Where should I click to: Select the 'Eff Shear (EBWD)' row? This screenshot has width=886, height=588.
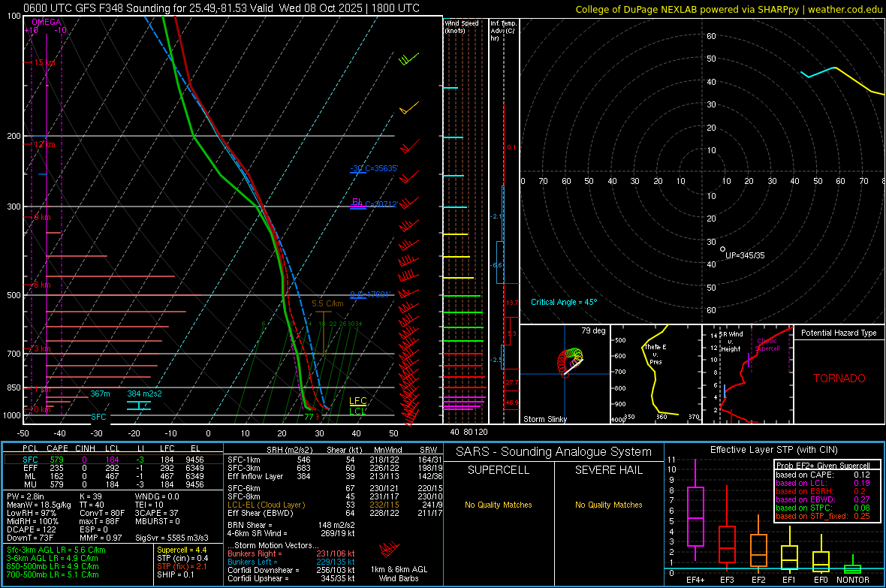[x=335, y=513]
